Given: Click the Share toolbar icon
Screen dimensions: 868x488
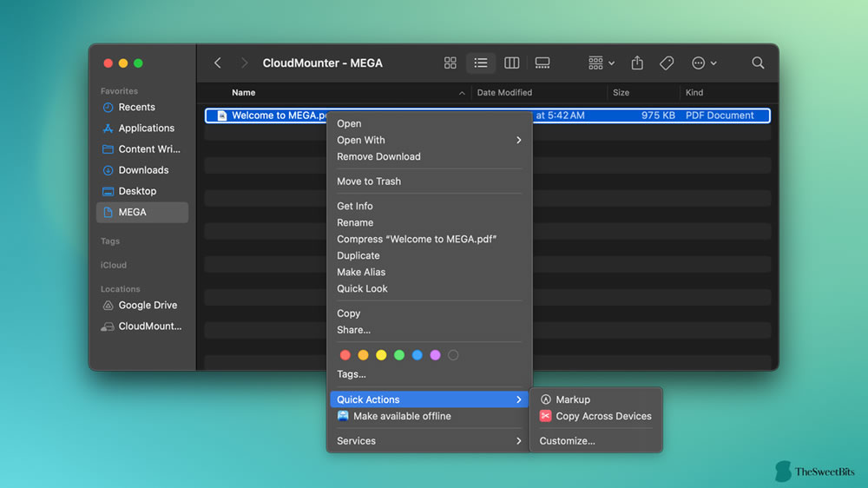Looking at the screenshot, I should (637, 63).
